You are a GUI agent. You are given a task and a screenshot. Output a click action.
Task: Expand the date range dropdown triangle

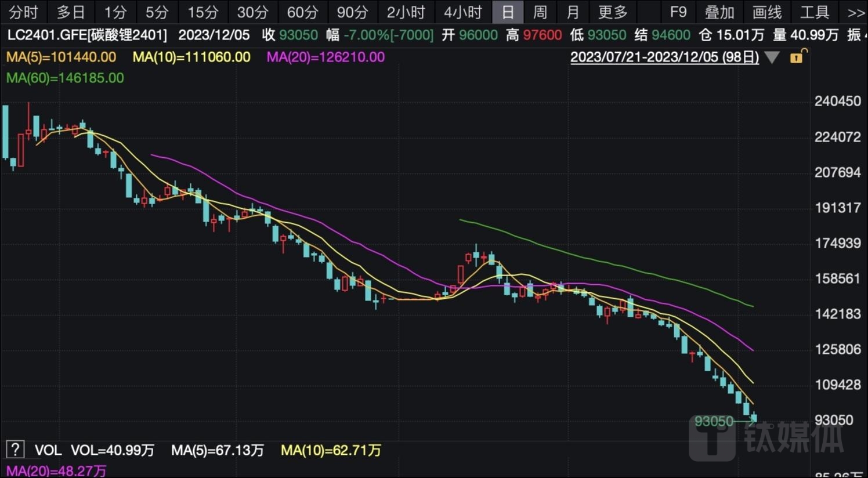(772, 57)
